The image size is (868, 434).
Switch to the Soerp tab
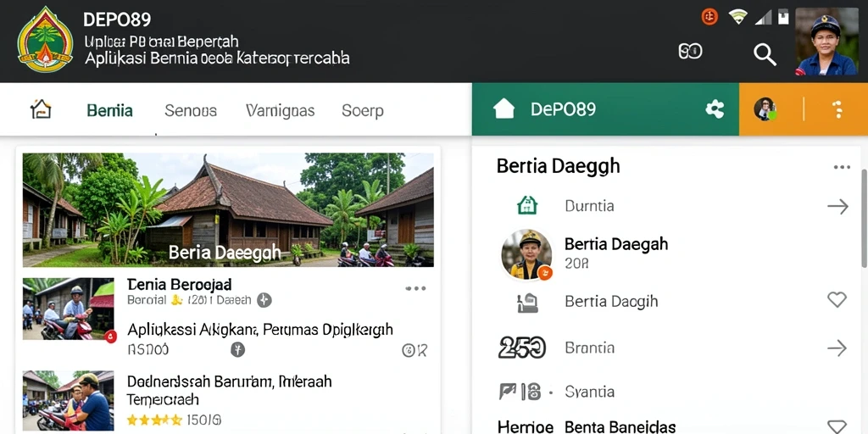click(363, 111)
